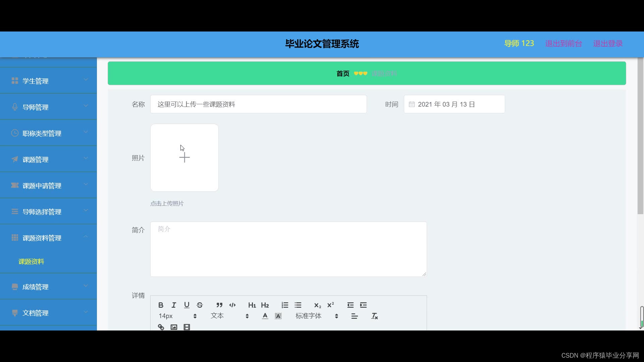
Task: Insert a video with the film icon
Action: coord(187,327)
